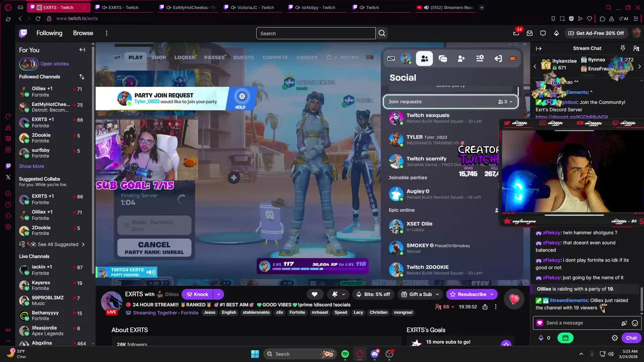Open Twitch home via purple logo
This screenshot has width=644, height=362.
coord(23,33)
